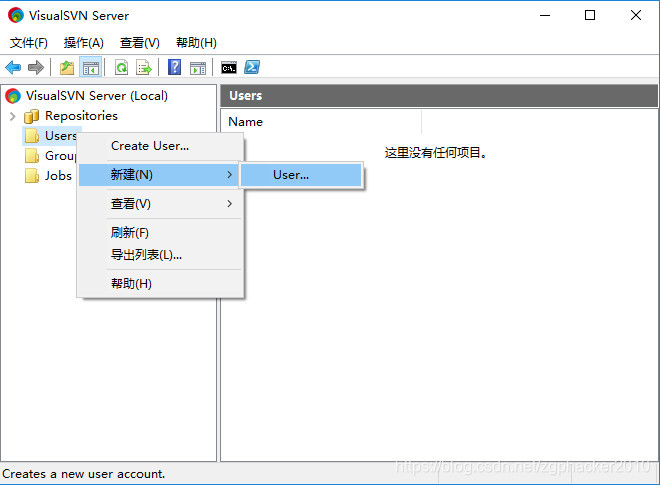Choose Create User... from context menu

click(161, 146)
